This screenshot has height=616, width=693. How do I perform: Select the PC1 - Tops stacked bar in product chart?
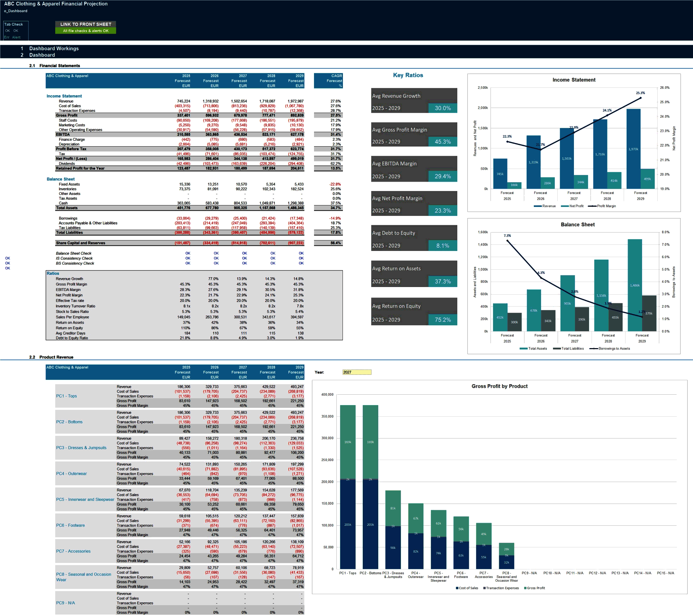pyautogui.click(x=348, y=487)
